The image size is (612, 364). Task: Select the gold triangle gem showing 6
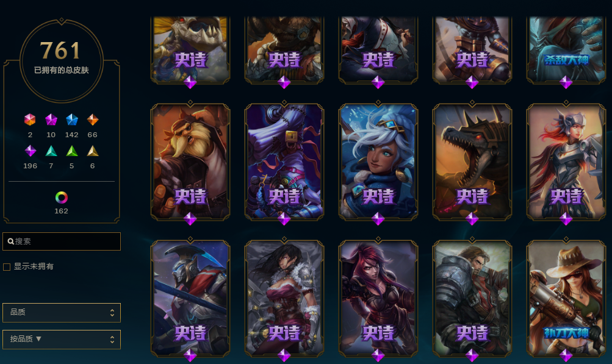tap(93, 151)
